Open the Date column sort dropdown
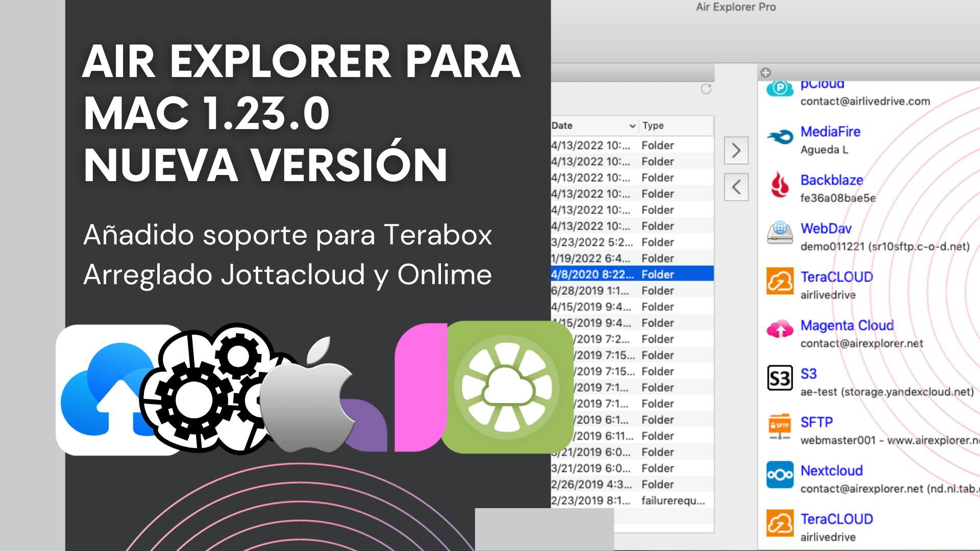980x551 pixels. 631,126
